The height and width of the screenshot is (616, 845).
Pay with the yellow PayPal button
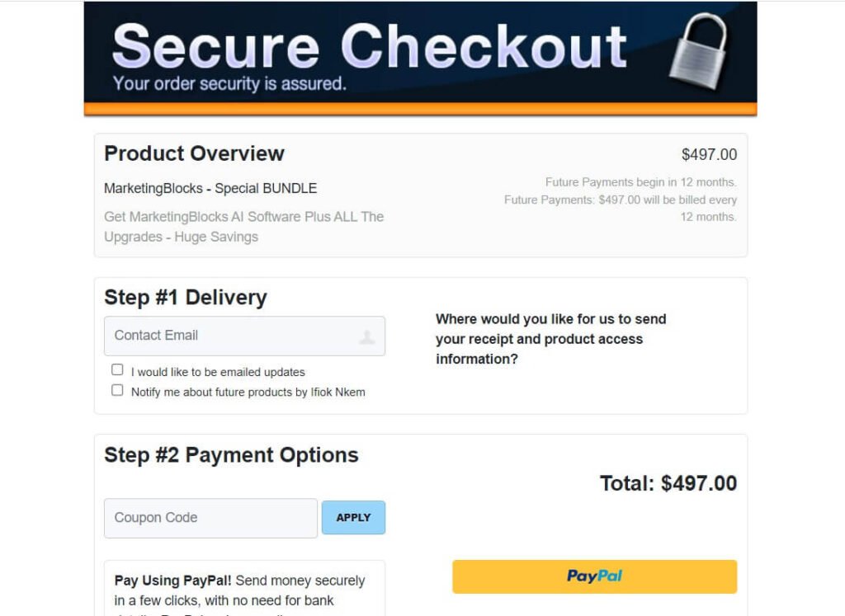tap(594, 576)
